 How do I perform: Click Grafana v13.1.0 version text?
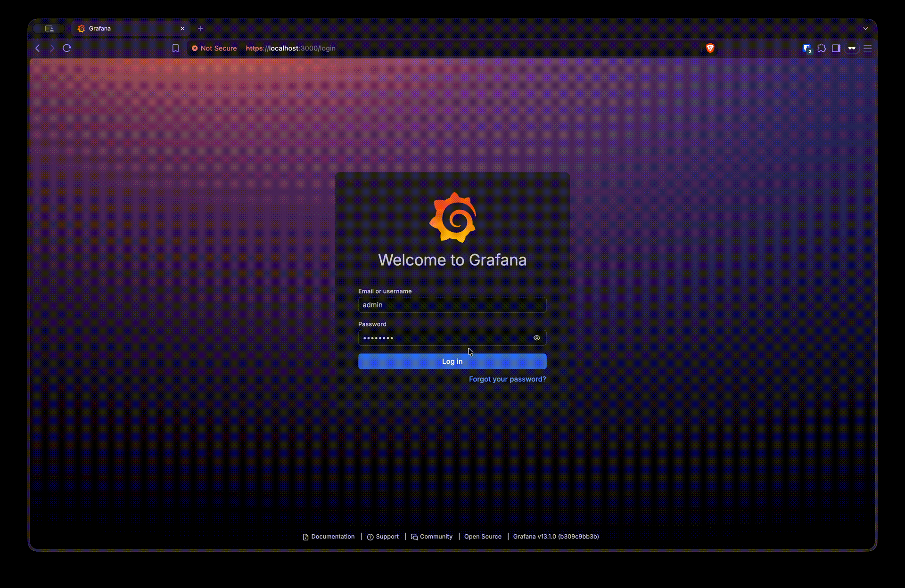556,537
